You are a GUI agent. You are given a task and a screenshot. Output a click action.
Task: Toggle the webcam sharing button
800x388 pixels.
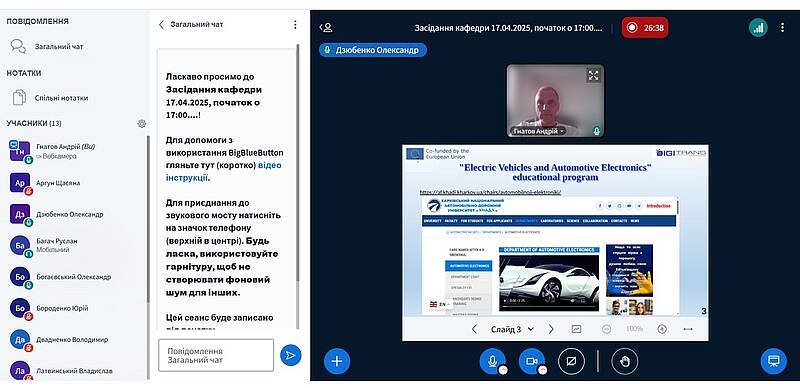click(x=532, y=361)
